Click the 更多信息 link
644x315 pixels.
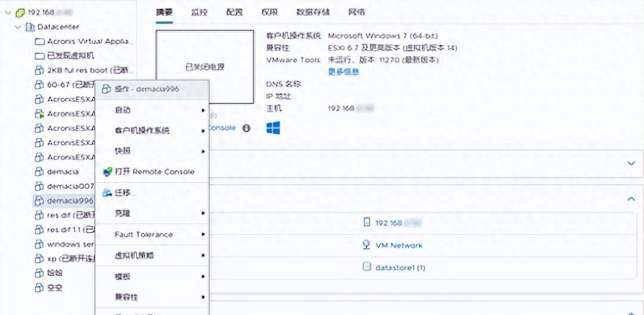(344, 72)
